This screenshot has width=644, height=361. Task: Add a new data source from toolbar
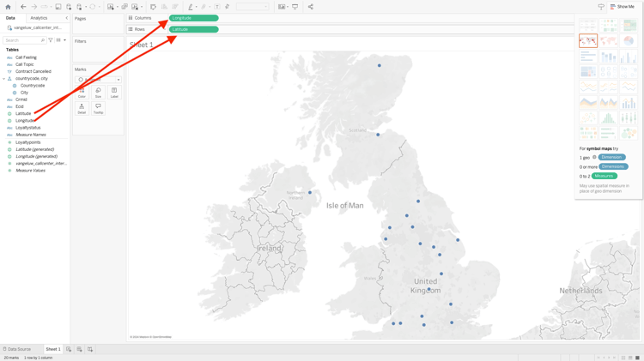click(x=69, y=7)
